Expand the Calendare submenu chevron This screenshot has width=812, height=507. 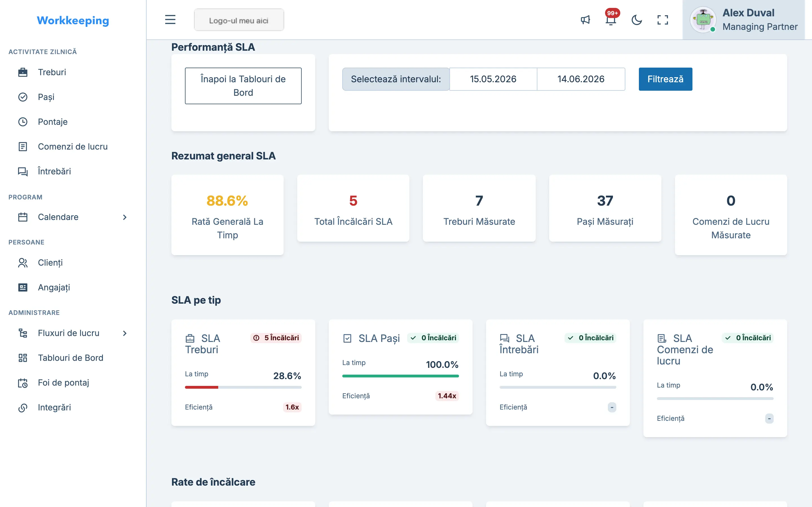click(125, 217)
